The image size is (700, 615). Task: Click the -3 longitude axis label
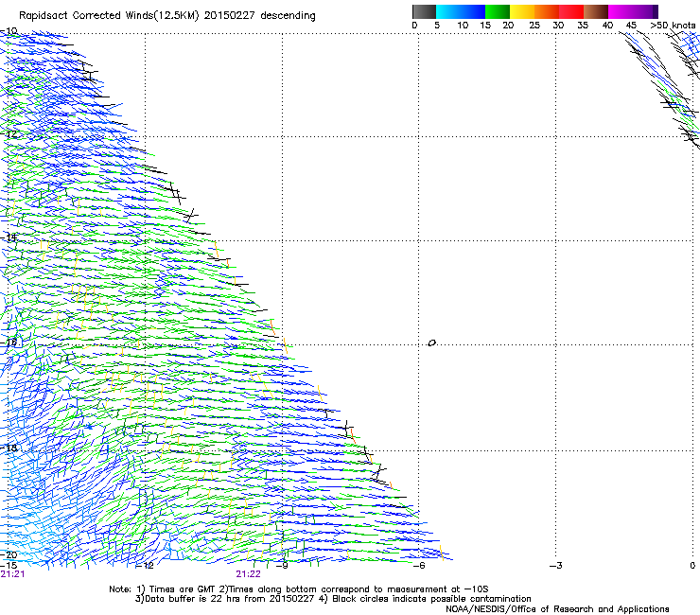click(556, 566)
